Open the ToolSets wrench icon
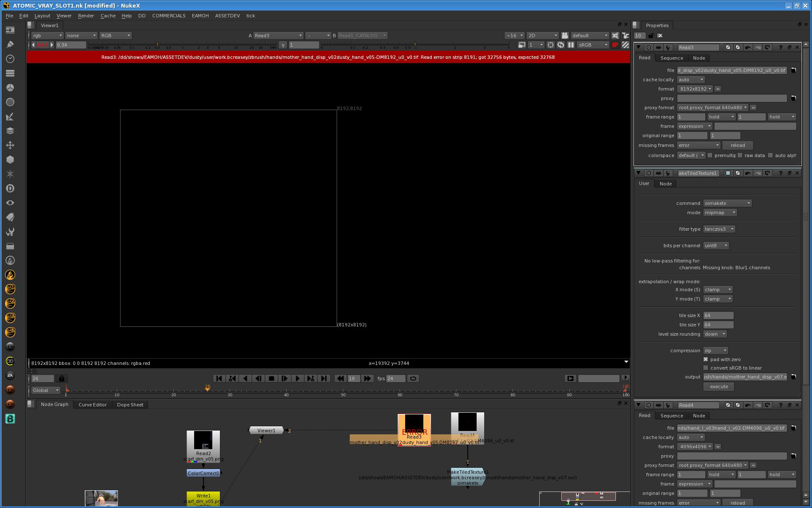This screenshot has width=812, height=508. tap(10, 232)
